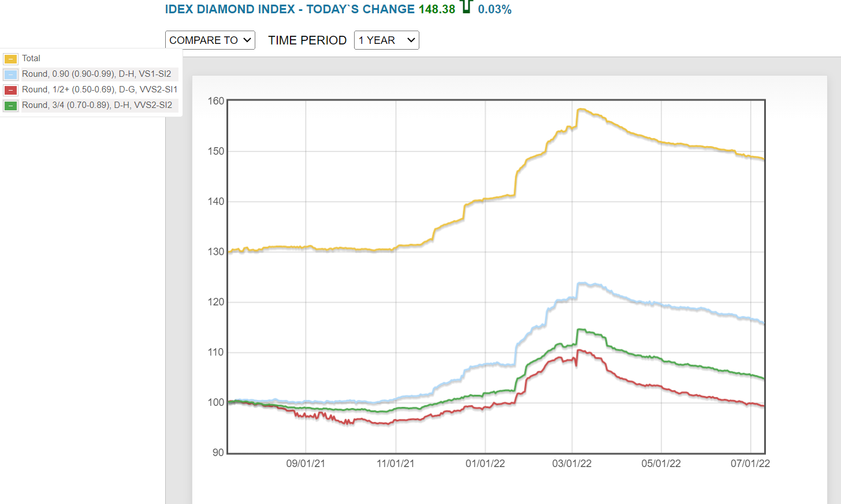The width and height of the screenshot is (841, 504).
Task: Open the COMPARE TO dropdown
Action: tap(210, 40)
